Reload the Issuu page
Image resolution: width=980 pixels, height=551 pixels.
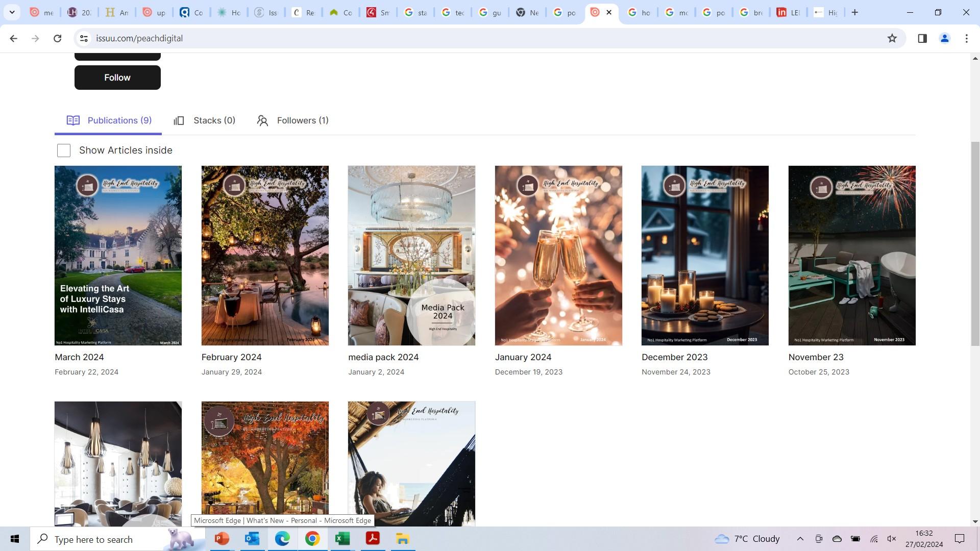[x=57, y=38]
